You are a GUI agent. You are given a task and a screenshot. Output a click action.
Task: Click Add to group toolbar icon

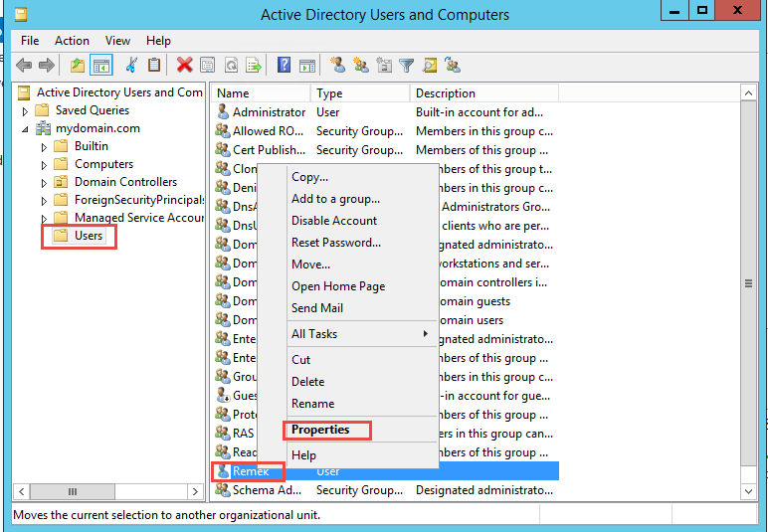click(x=453, y=65)
